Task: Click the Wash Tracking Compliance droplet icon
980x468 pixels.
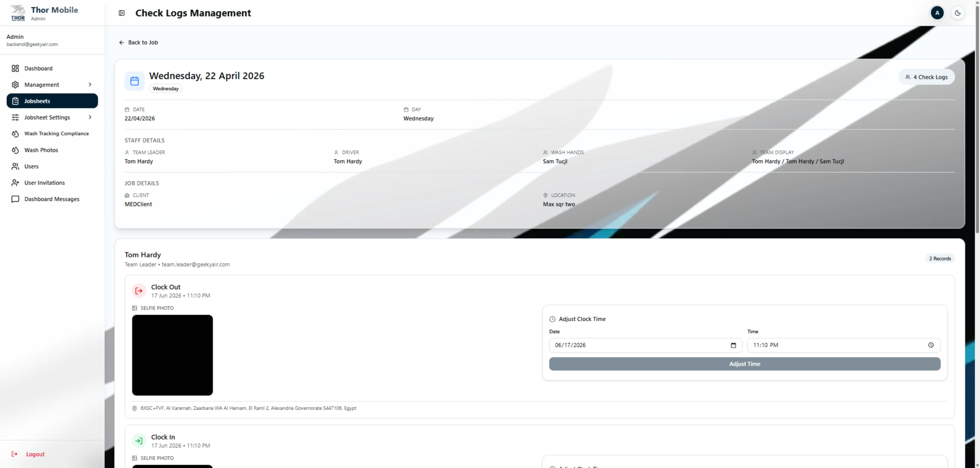Action: 15,133
